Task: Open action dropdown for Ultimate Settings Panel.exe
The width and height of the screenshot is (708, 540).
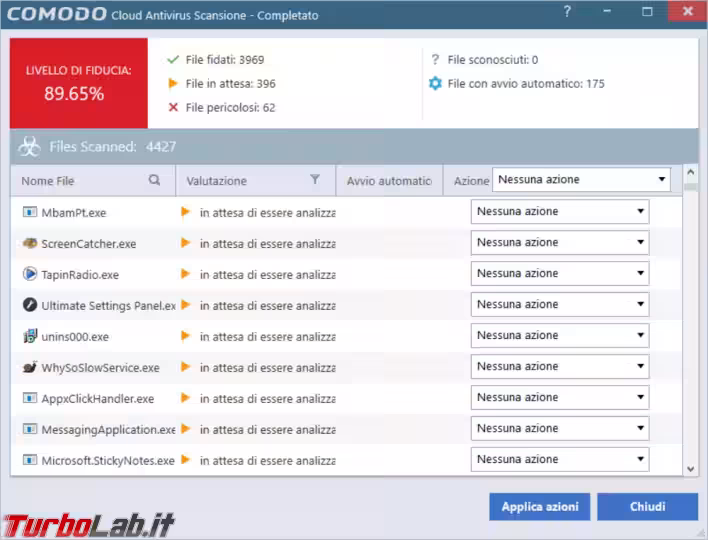Action: pos(560,304)
